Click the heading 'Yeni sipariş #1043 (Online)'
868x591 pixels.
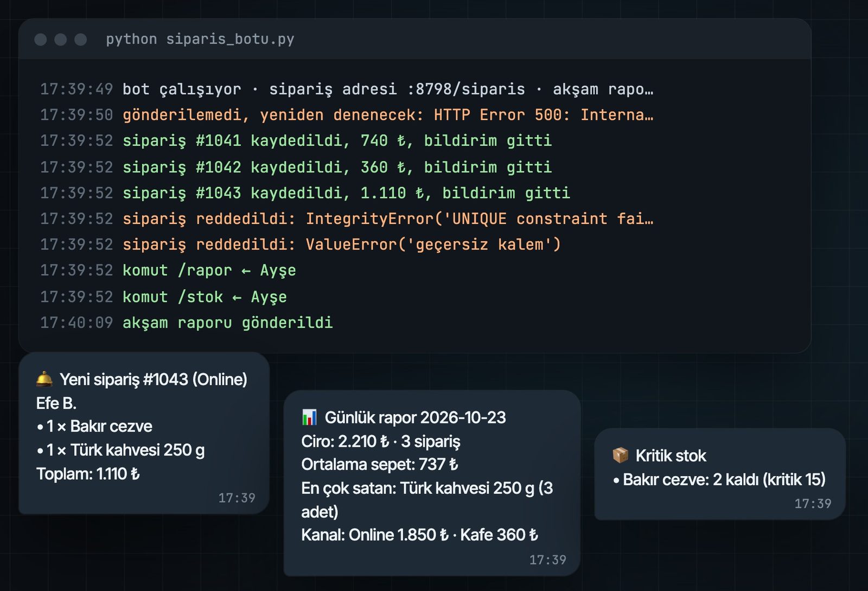click(154, 380)
